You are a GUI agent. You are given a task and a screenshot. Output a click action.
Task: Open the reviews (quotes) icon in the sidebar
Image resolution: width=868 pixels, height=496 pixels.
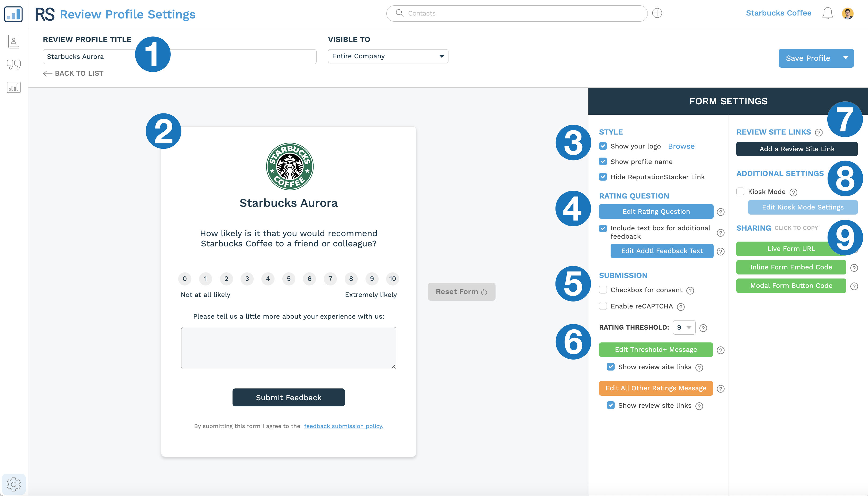(x=13, y=64)
